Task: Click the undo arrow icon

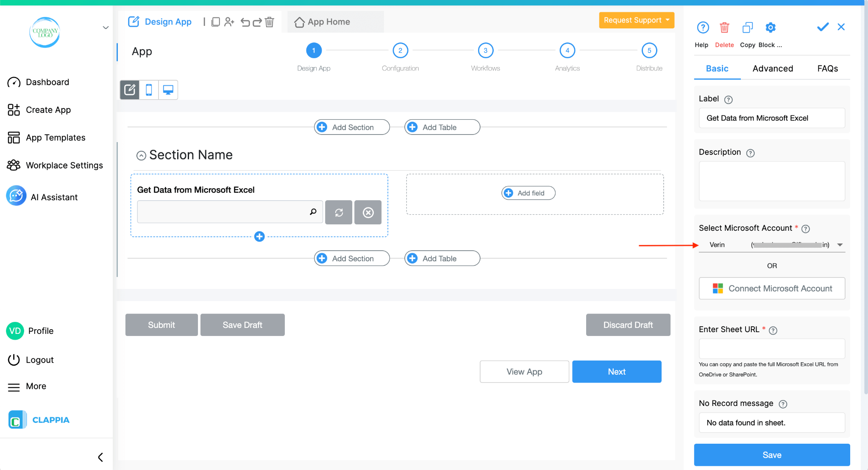Action: pos(245,22)
